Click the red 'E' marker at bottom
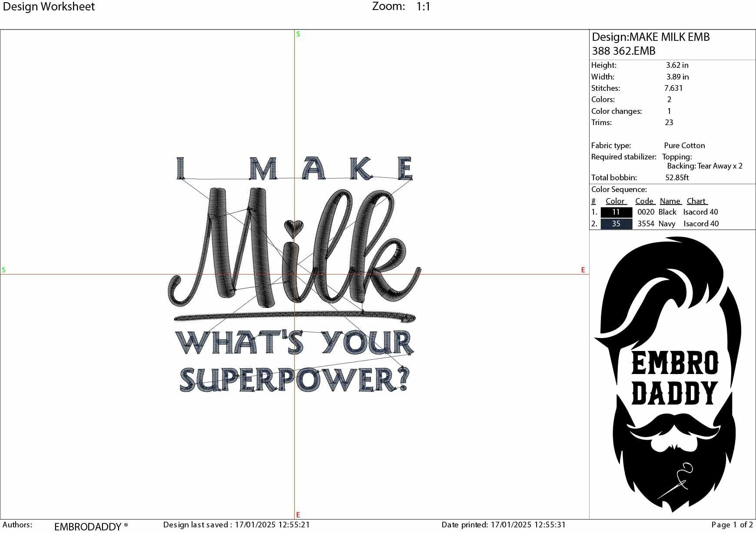The height and width of the screenshot is (533, 756). [x=298, y=515]
